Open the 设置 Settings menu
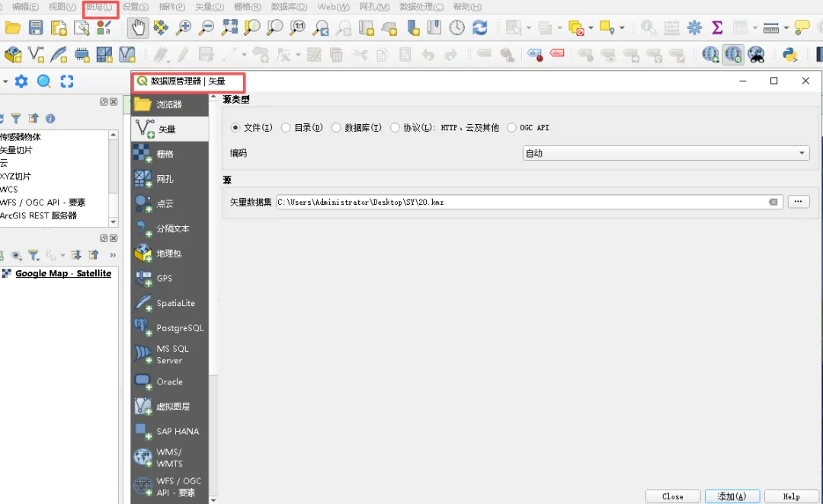823x504 pixels. click(x=136, y=7)
